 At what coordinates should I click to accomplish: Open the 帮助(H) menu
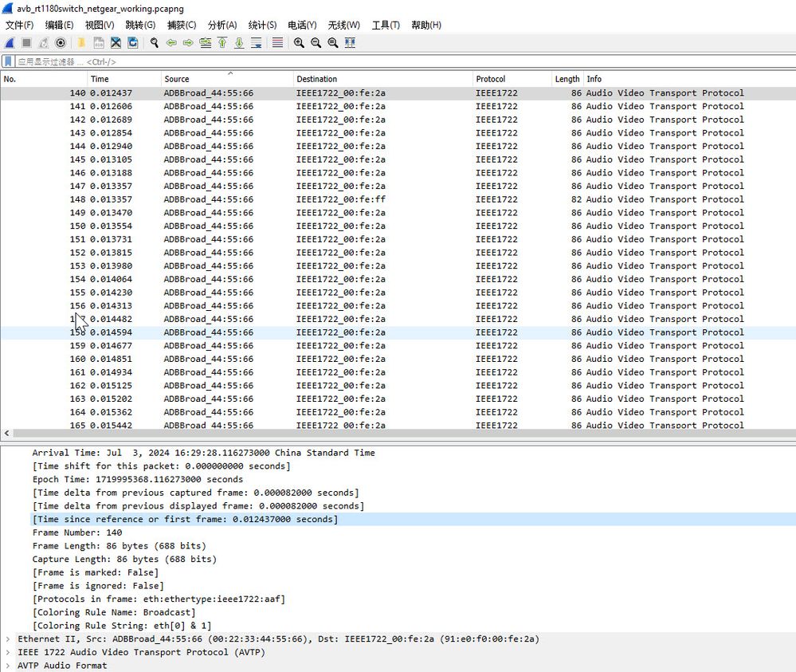coord(426,25)
